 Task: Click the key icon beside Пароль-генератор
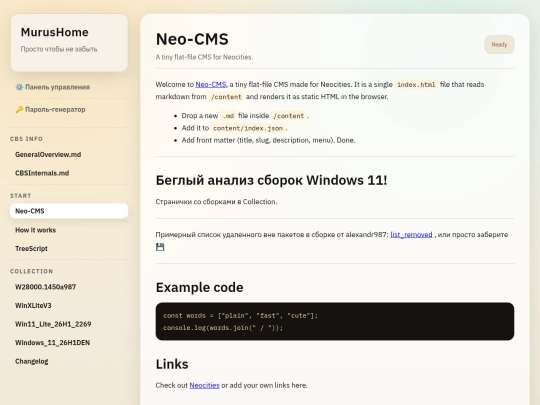pyautogui.click(x=19, y=110)
